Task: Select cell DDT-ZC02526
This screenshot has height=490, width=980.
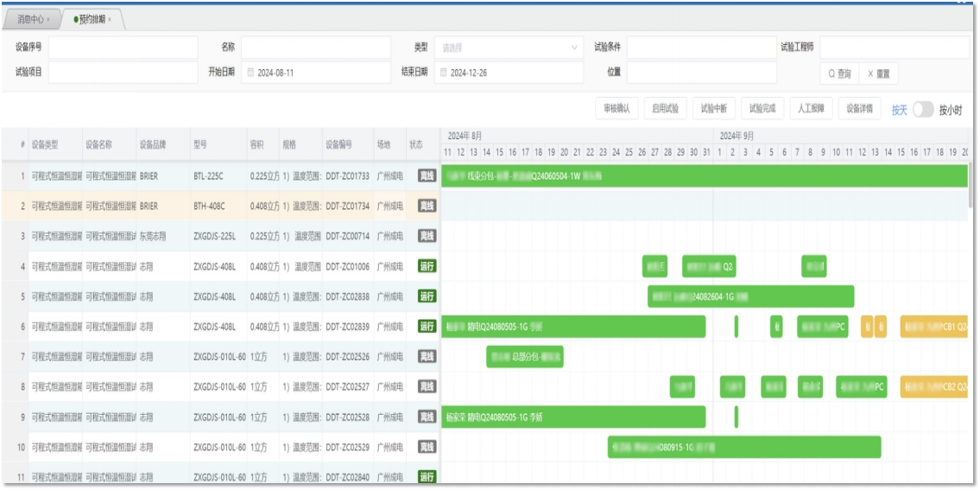Action: [x=347, y=357]
